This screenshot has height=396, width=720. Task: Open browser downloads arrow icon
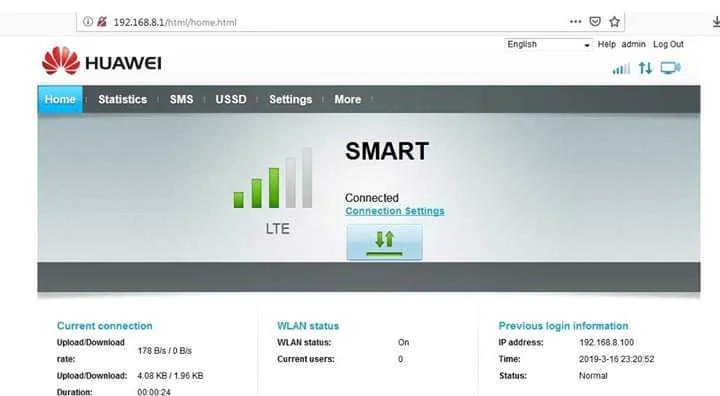coord(716,22)
